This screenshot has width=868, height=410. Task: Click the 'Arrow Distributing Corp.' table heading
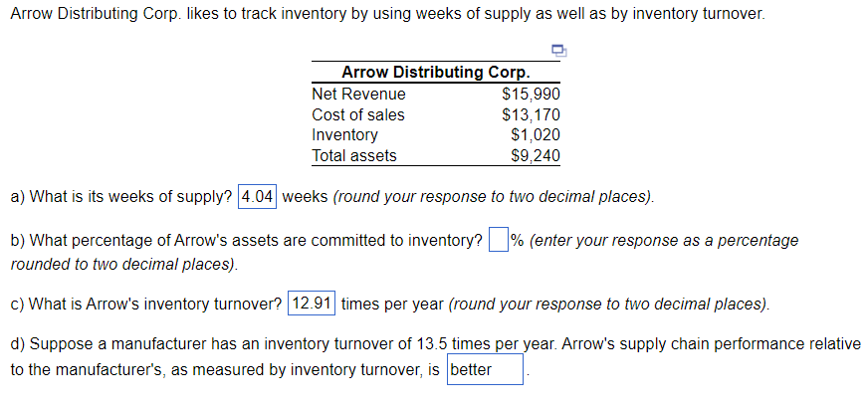(435, 72)
